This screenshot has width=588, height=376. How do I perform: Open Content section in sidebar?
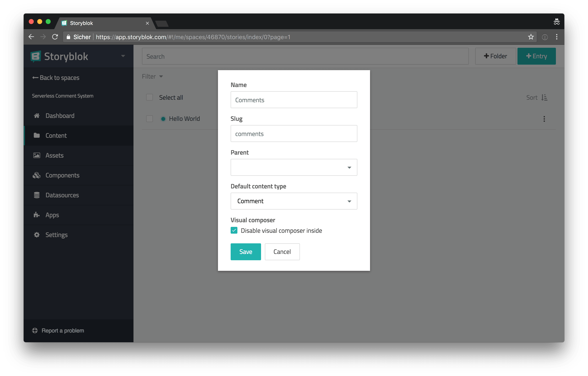coord(56,135)
